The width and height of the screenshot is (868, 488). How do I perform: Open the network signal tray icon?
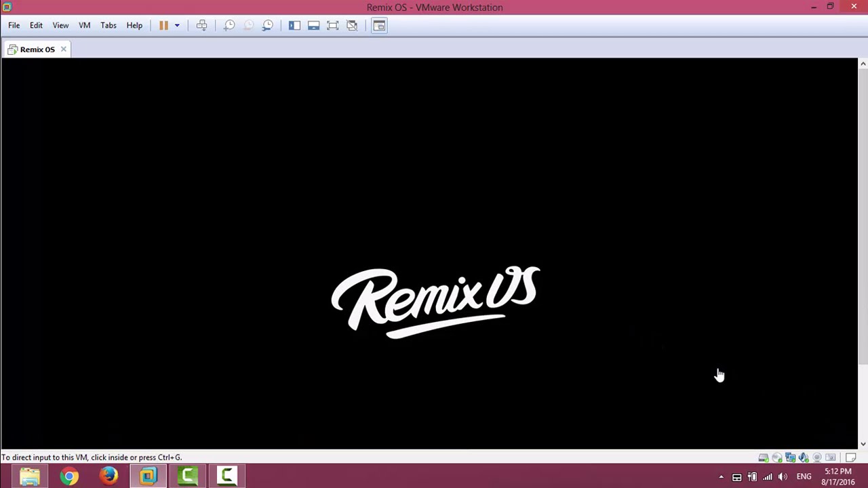point(768,477)
